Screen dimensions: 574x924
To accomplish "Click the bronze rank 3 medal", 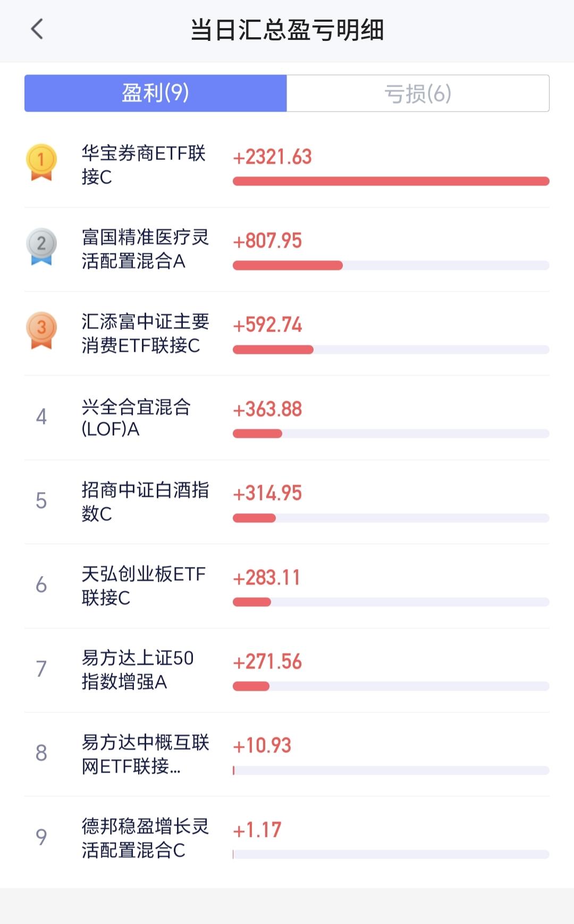I will 41,330.
